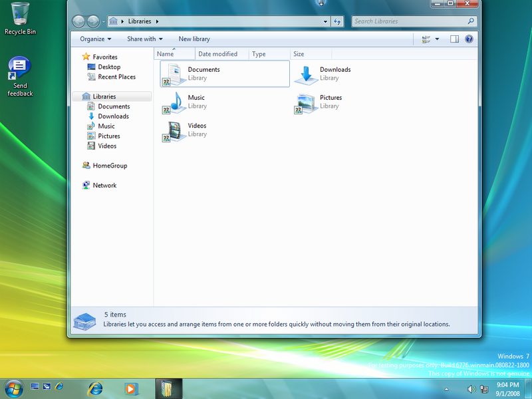Select HomeGroup in navigation pane
The image size is (532, 399).
click(109, 166)
